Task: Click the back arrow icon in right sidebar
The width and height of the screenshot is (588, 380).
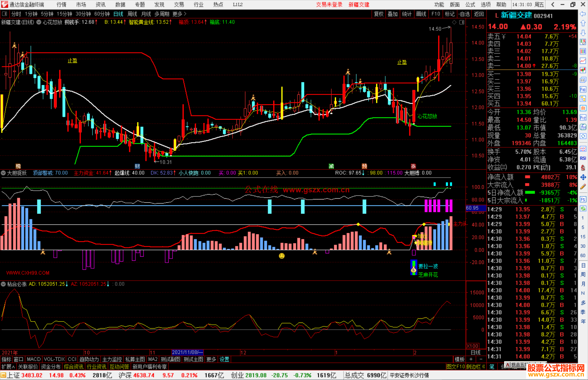Action: click(583, 14)
